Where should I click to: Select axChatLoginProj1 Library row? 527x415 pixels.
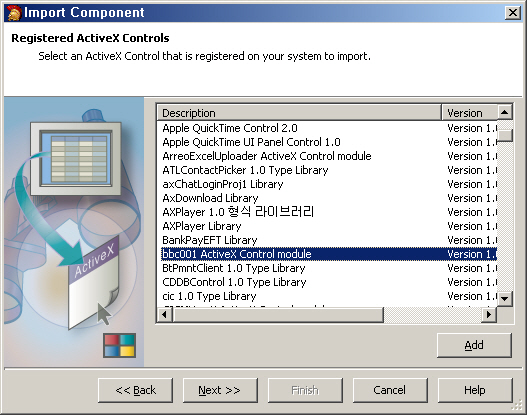click(329, 184)
